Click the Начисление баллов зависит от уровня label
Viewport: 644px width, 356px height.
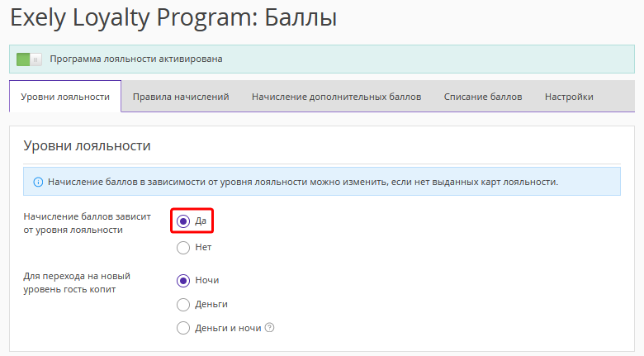click(x=87, y=223)
